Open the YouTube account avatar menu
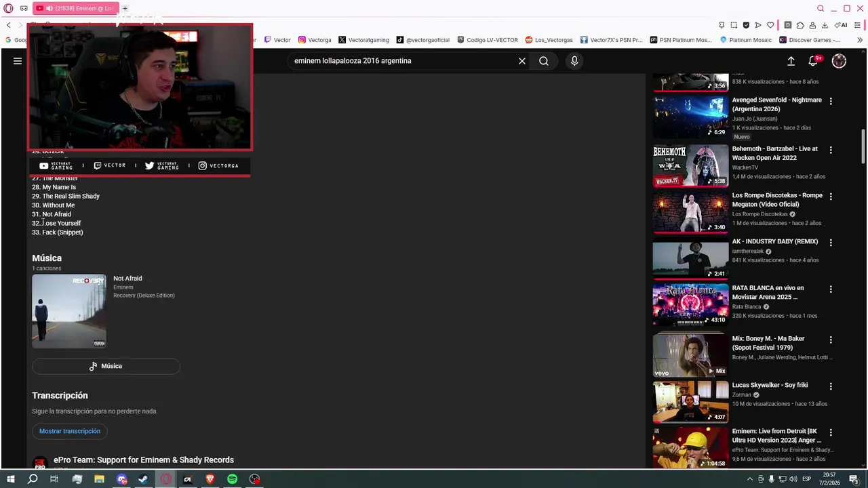Screen dimensions: 868x488 839,61
